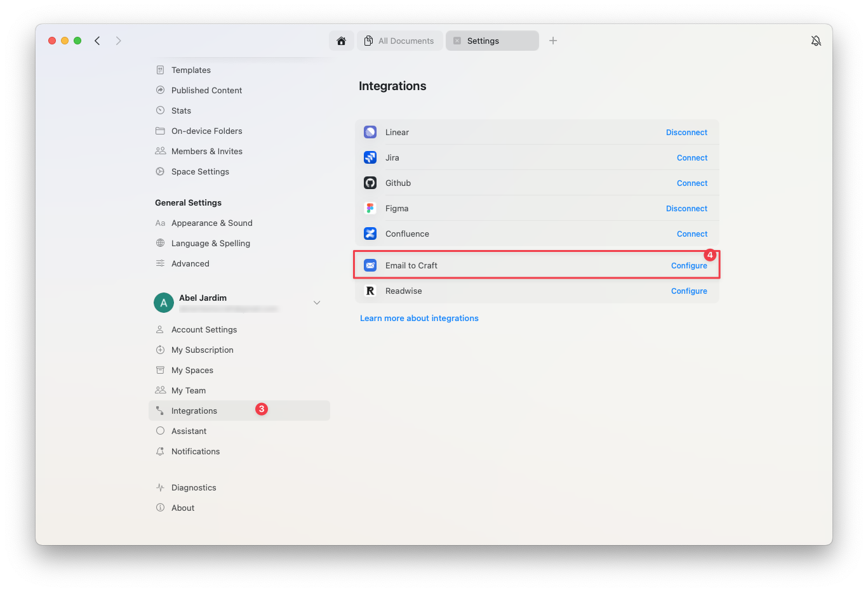Click the Linear integration icon
This screenshot has height=592, width=868.
point(370,132)
